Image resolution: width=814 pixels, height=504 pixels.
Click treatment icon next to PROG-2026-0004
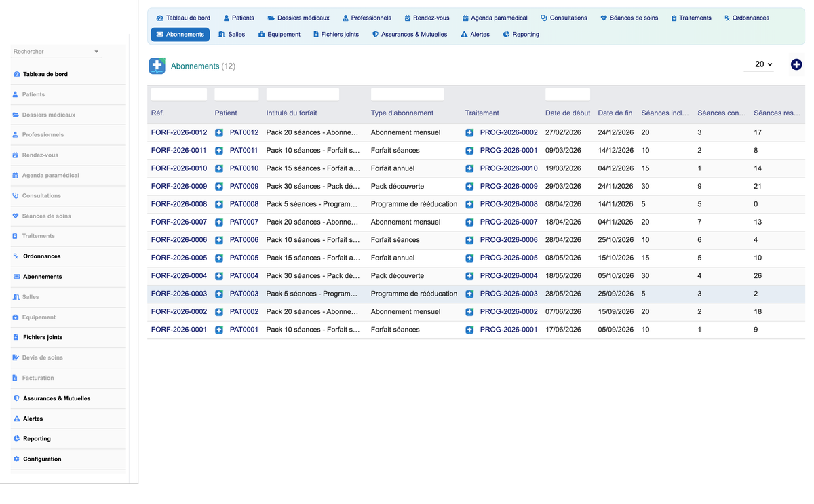point(469,276)
